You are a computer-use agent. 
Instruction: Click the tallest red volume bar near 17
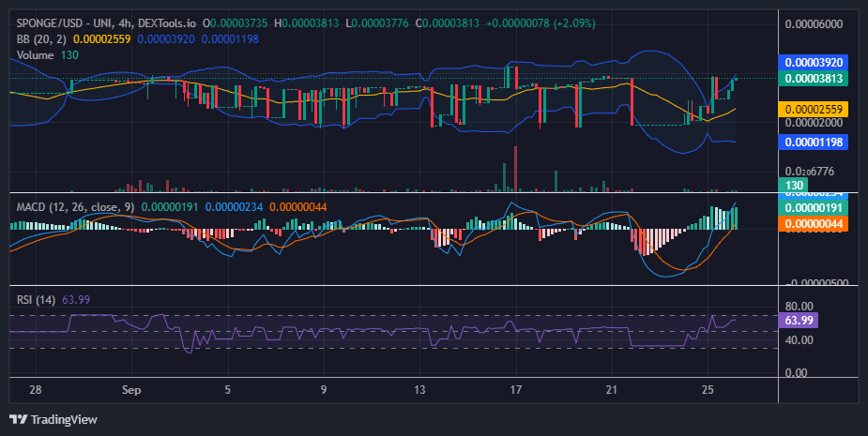(x=515, y=169)
